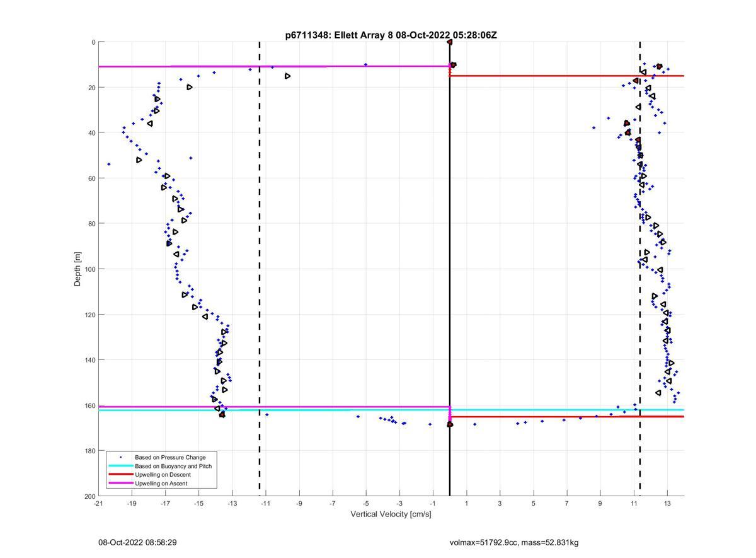
Task: Click the x-axis tick label '-1'
Action: [x=433, y=504]
